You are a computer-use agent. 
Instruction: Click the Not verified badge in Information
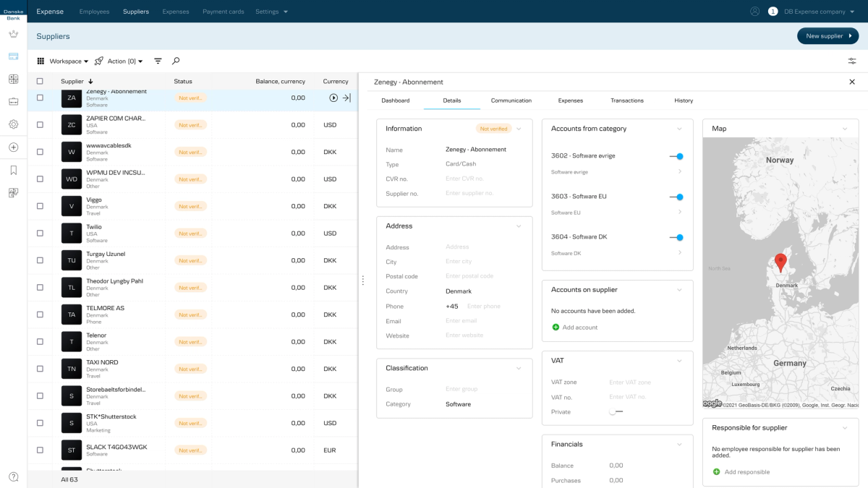(494, 129)
